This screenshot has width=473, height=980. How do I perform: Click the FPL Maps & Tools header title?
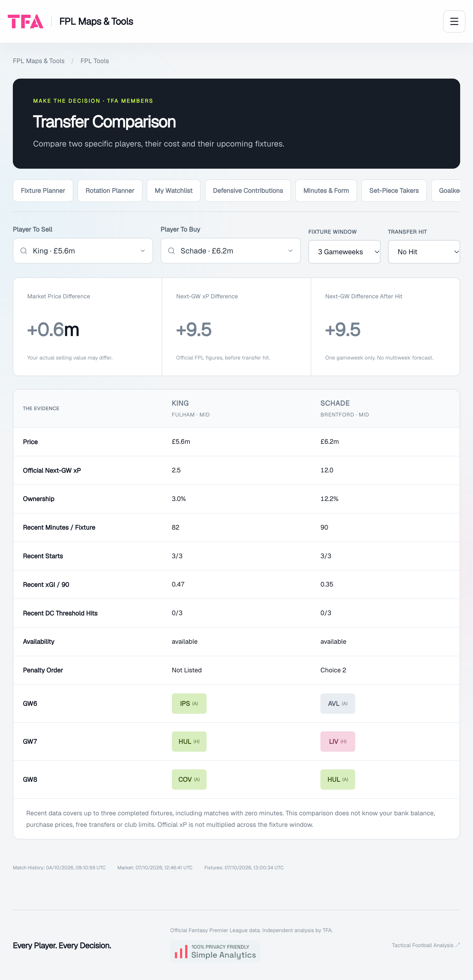click(96, 21)
